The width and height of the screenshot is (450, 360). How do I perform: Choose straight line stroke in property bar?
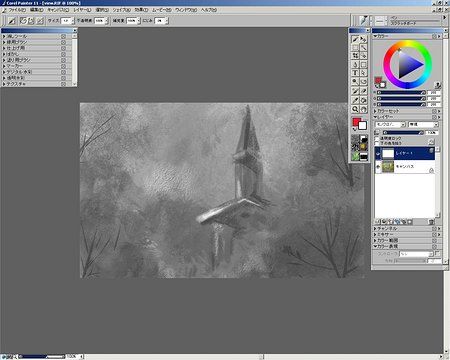pyautogui.click(x=31, y=21)
